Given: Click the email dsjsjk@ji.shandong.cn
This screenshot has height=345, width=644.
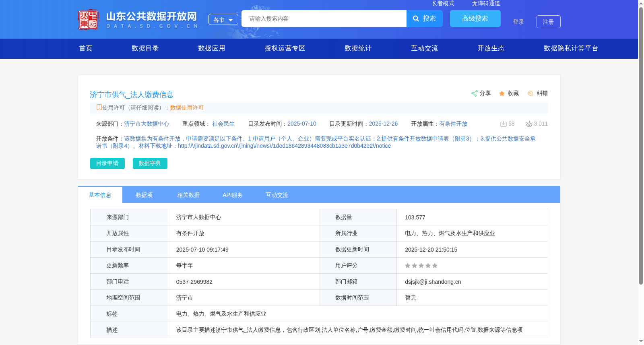Looking at the screenshot, I should (x=433, y=282).
